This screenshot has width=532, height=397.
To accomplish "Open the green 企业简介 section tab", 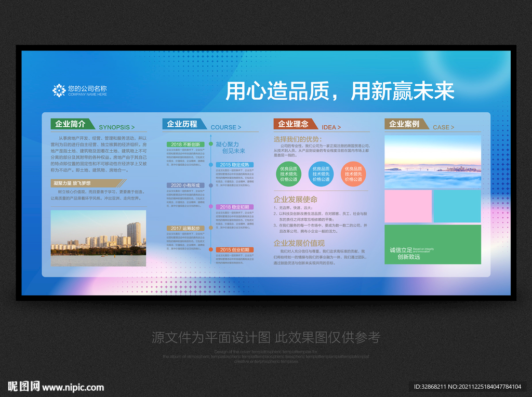I will (x=72, y=124).
